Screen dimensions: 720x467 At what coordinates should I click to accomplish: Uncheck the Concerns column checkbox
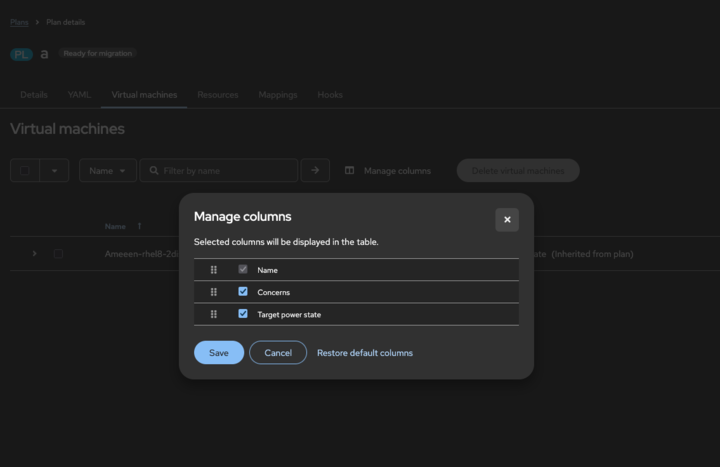pyautogui.click(x=243, y=292)
